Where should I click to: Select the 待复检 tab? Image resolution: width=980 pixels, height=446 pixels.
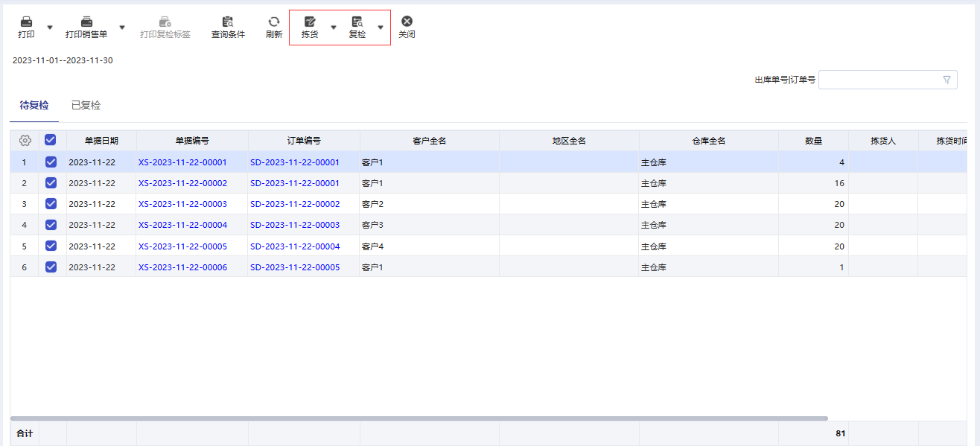click(34, 106)
